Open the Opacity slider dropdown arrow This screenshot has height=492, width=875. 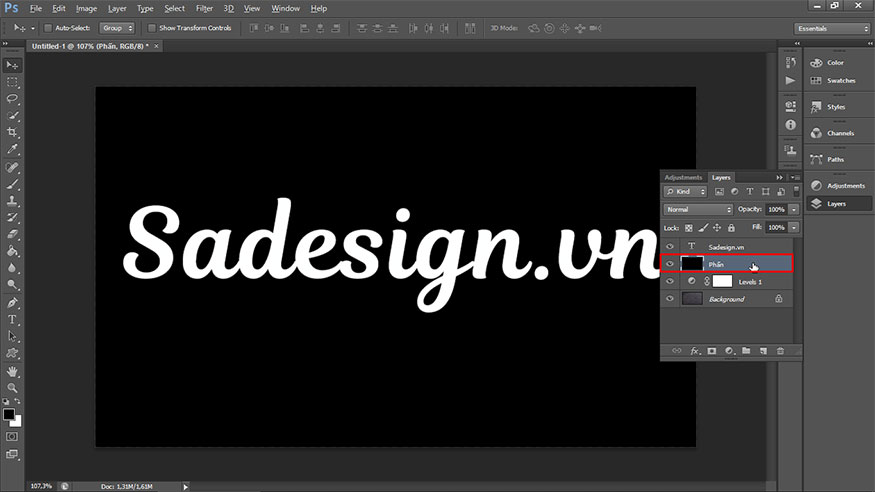point(794,210)
